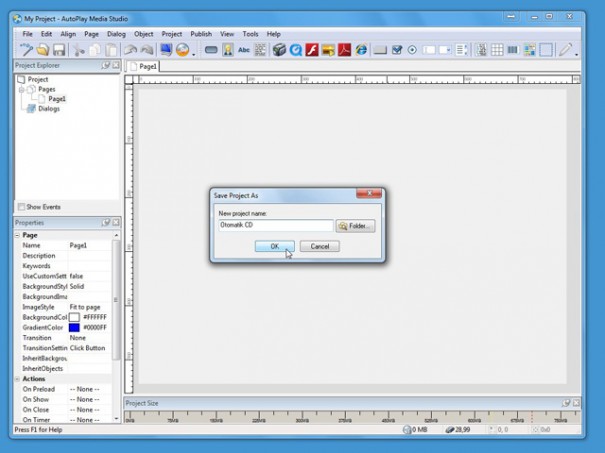
Task: Click Cancel in Save Project As
Action: coord(319,246)
